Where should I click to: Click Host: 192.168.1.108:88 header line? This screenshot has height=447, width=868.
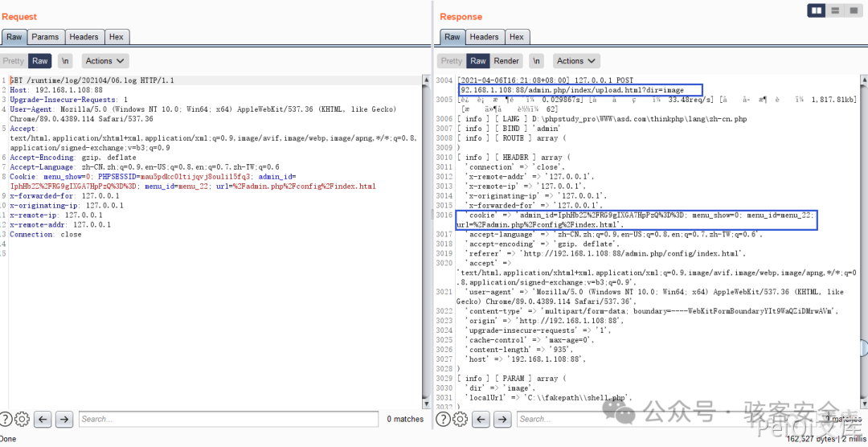click(56, 90)
